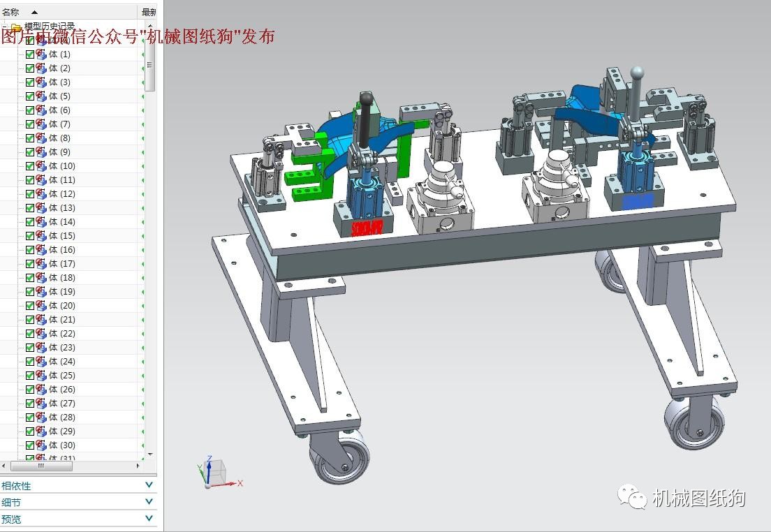This screenshot has width=771, height=532.
Task: Select the 体 (30) entry label
Action: pos(61,445)
